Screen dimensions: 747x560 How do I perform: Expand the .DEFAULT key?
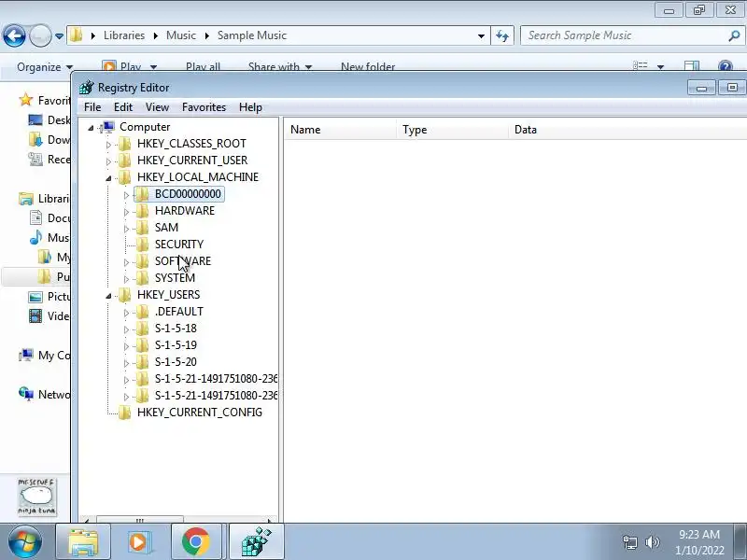126,313
